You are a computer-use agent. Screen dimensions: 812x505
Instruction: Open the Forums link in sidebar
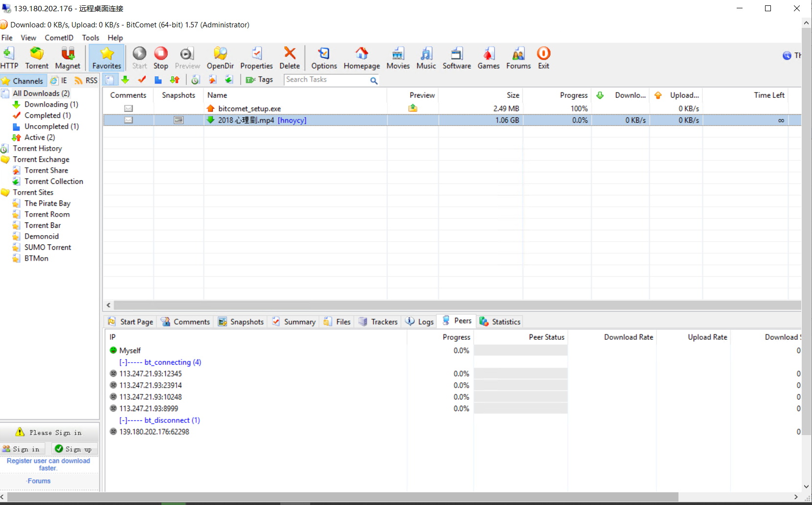tap(39, 481)
